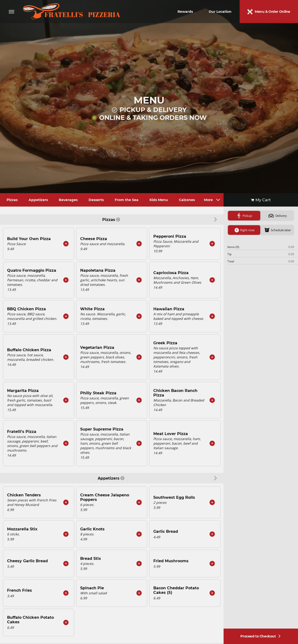The image size is (298, 644).
Task: Add Fratelli's Pizza plus icon
Action: [66, 444]
